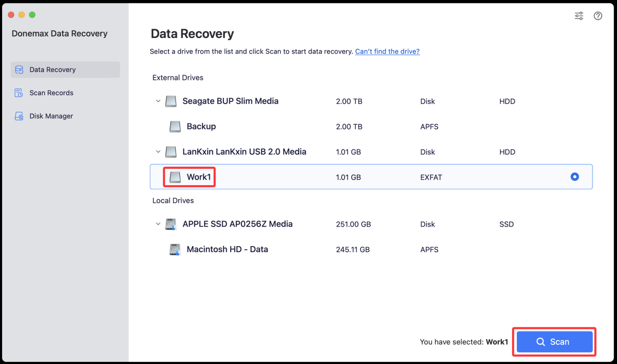Click the Macintosh HD - Data drive icon
The width and height of the screenshot is (617, 364).
[175, 249]
